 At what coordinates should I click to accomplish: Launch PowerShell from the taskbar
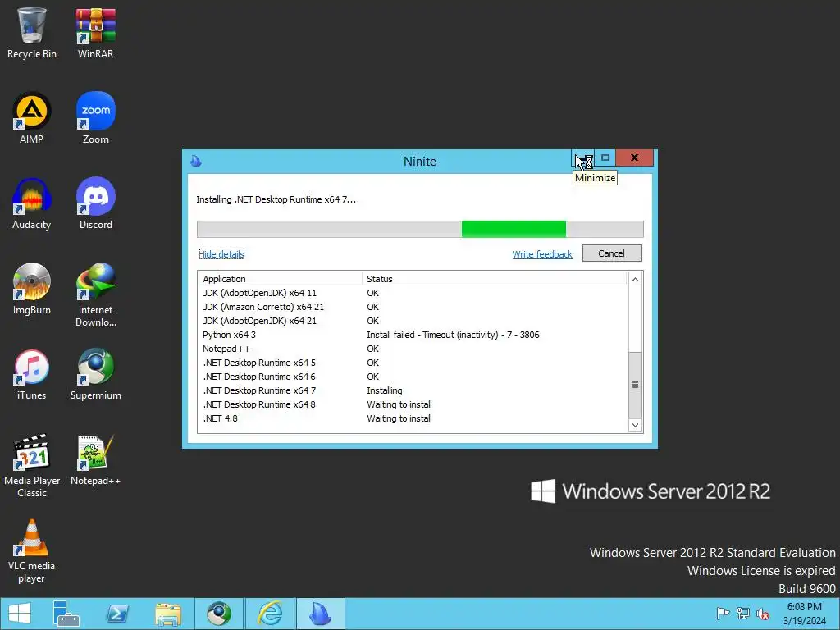(x=117, y=614)
